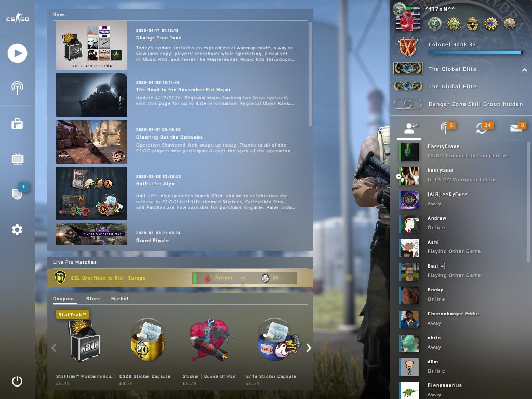Click CherryCrave's avatar
Viewport: 532px width, 399px height.
[409, 152]
